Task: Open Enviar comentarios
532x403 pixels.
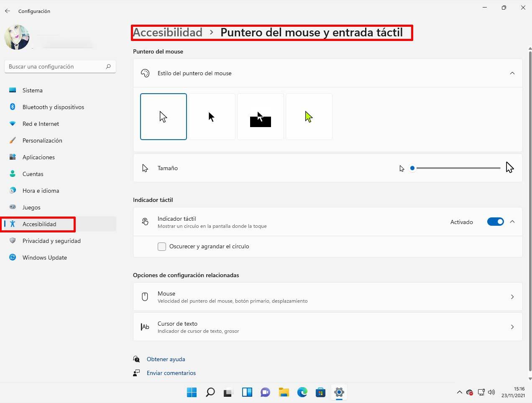Action: click(x=171, y=373)
